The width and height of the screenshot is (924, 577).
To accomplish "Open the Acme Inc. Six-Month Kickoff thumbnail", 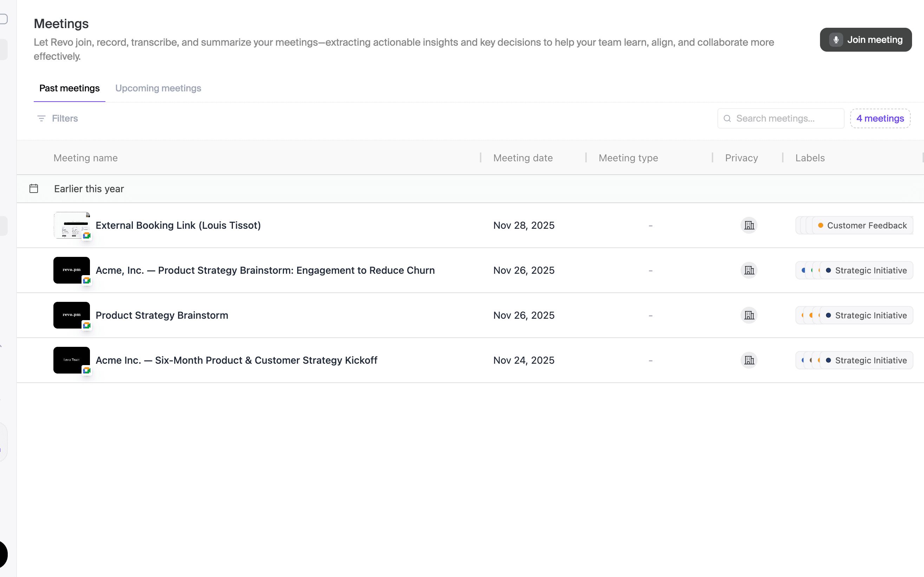I will (x=71, y=360).
